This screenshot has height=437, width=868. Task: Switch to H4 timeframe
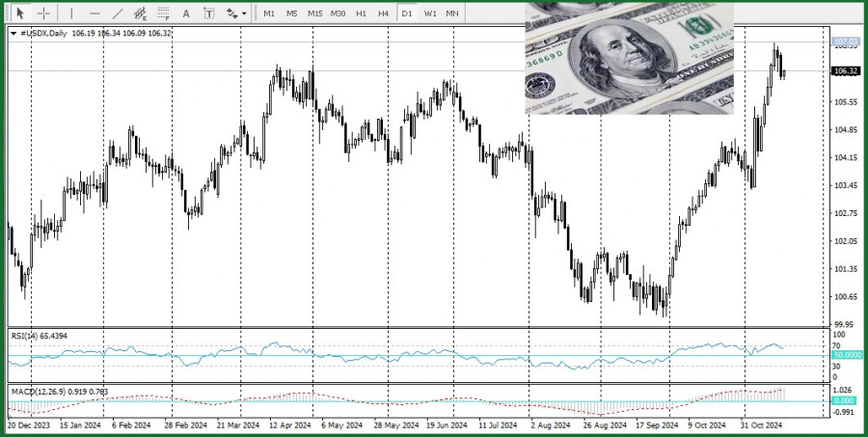coord(383,13)
